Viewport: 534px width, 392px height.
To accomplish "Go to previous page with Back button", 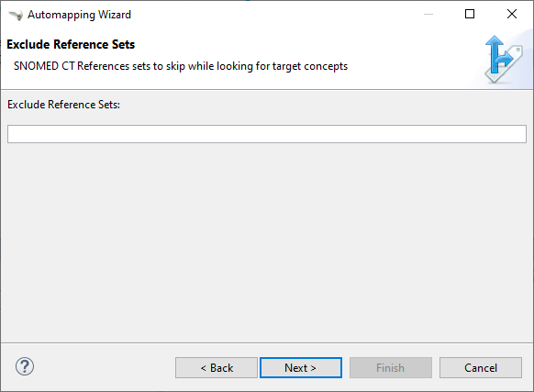I will tap(217, 368).
